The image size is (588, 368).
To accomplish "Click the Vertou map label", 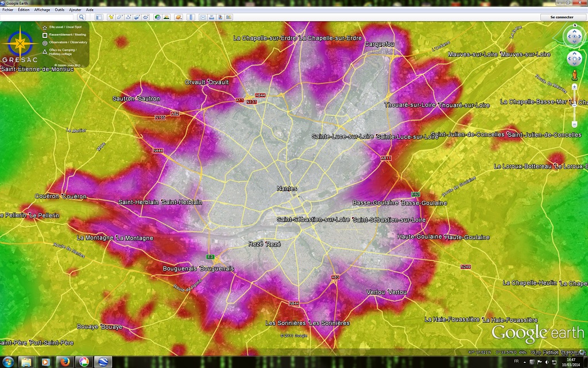I will coord(386,292).
